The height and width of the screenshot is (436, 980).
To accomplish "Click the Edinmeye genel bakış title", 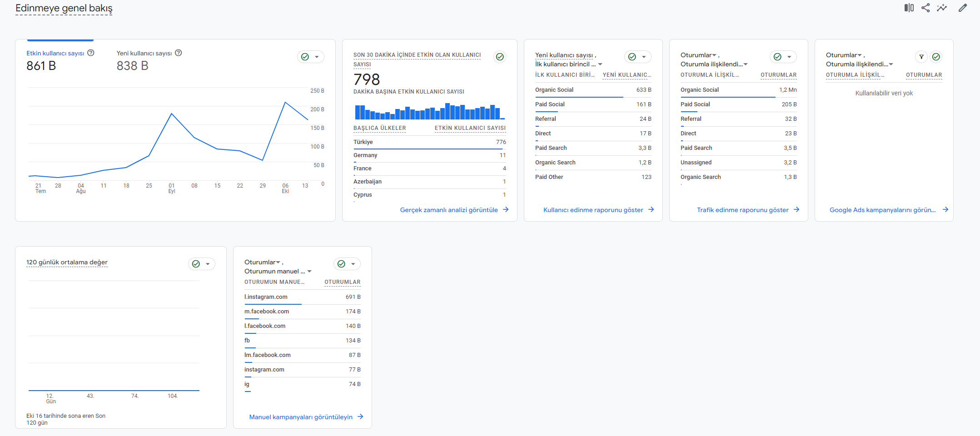I will [64, 8].
